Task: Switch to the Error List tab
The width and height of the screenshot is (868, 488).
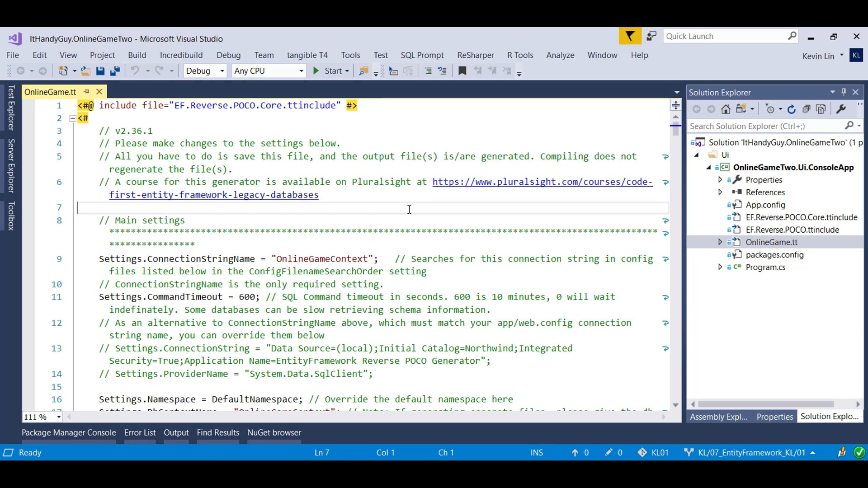Action: click(140, 432)
